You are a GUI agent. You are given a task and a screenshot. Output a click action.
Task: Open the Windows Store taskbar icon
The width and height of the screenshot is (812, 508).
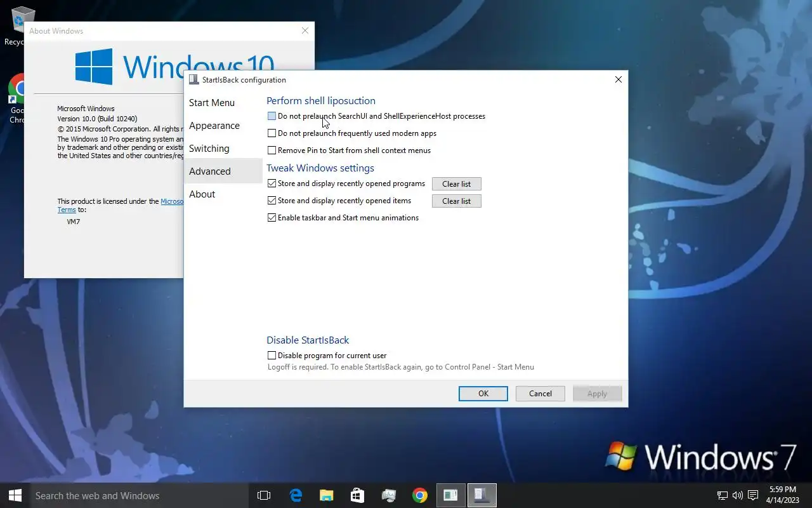pos(357,495)
